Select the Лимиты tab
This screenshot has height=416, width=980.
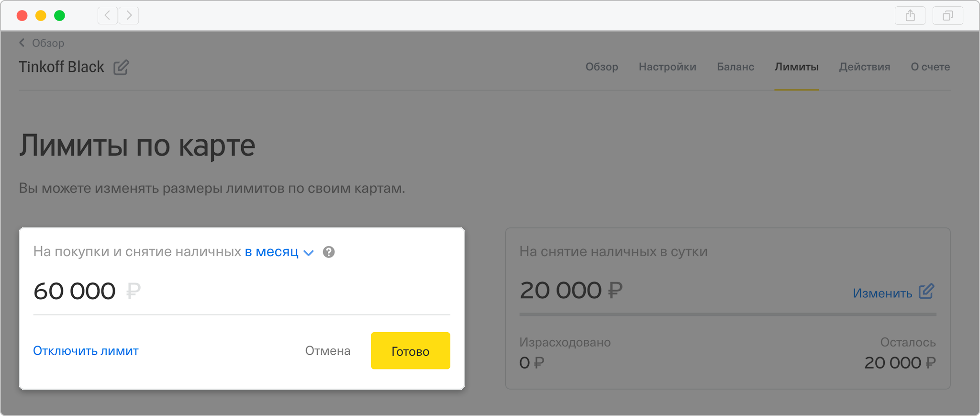click(x=796, y=67)
